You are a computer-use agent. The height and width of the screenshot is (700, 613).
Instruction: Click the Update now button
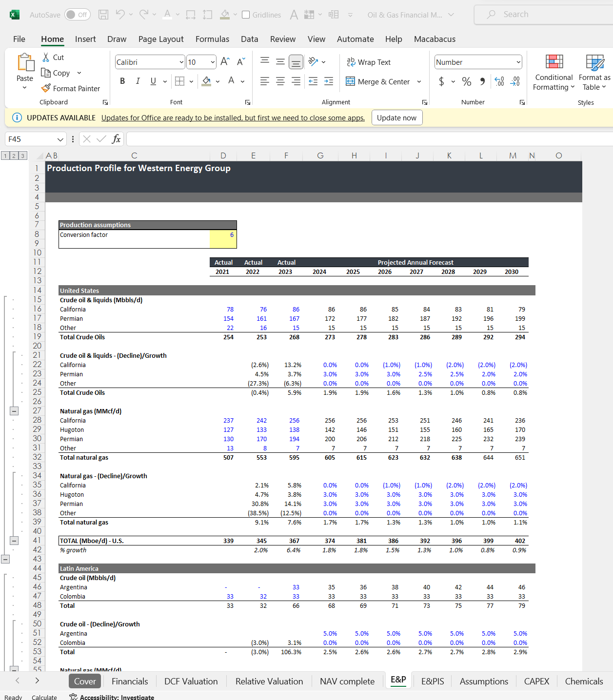(397, 117)
